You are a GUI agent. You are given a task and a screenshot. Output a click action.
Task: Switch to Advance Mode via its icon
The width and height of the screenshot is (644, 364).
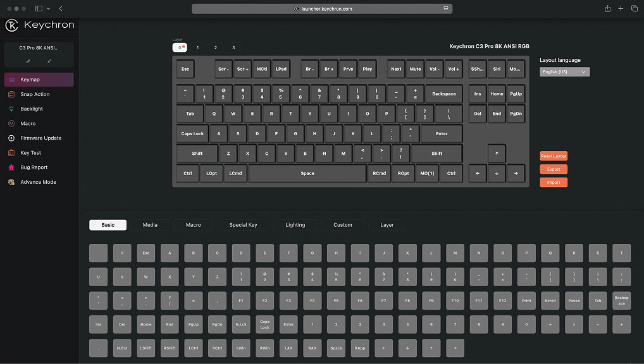coord(11,182)
